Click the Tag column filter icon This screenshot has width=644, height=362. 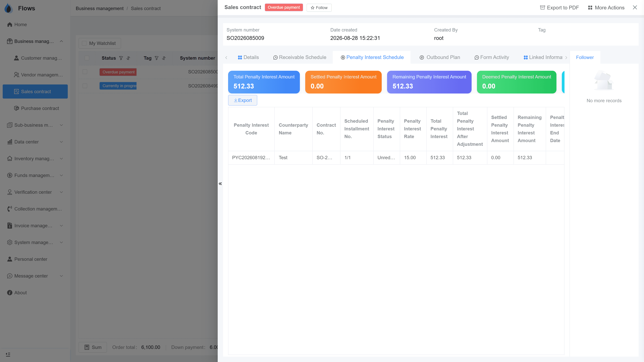pos(156,58)
